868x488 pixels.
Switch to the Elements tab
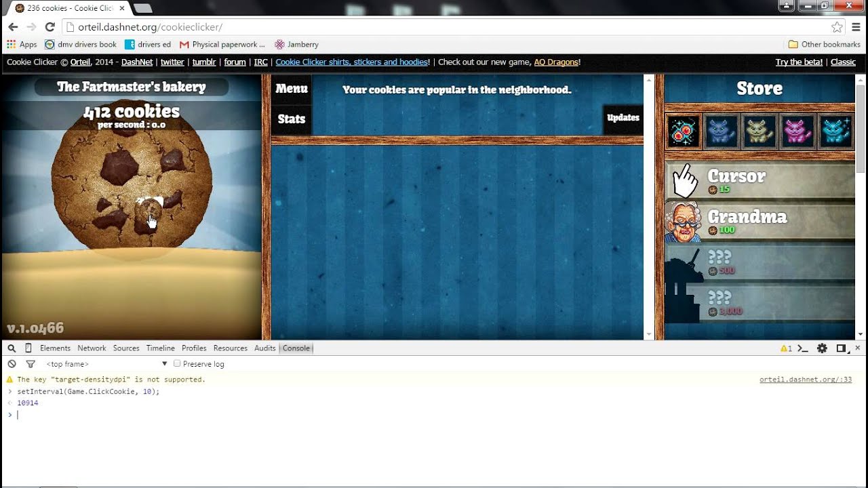click(x=55, y=348)
